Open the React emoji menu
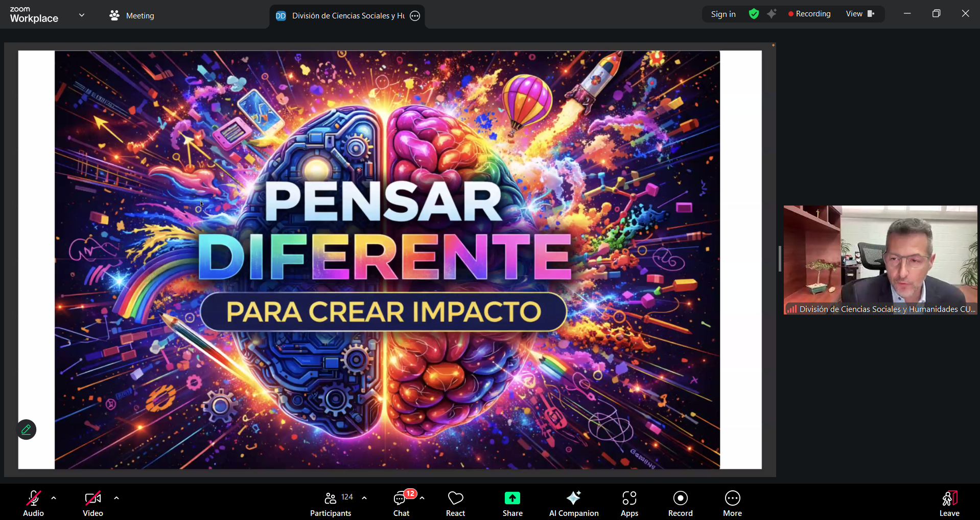Viewport: 980px width, 520px height. tap(455, 504)
